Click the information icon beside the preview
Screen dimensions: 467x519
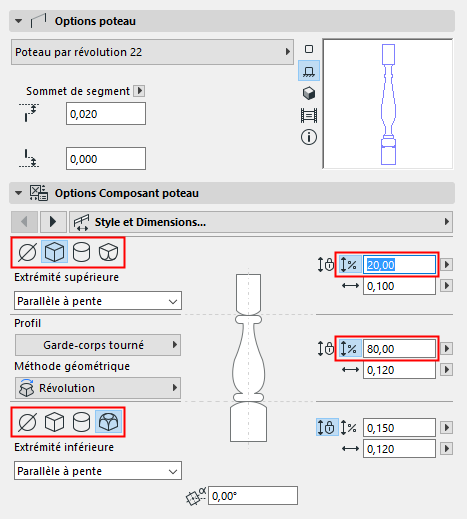point(309,137)
